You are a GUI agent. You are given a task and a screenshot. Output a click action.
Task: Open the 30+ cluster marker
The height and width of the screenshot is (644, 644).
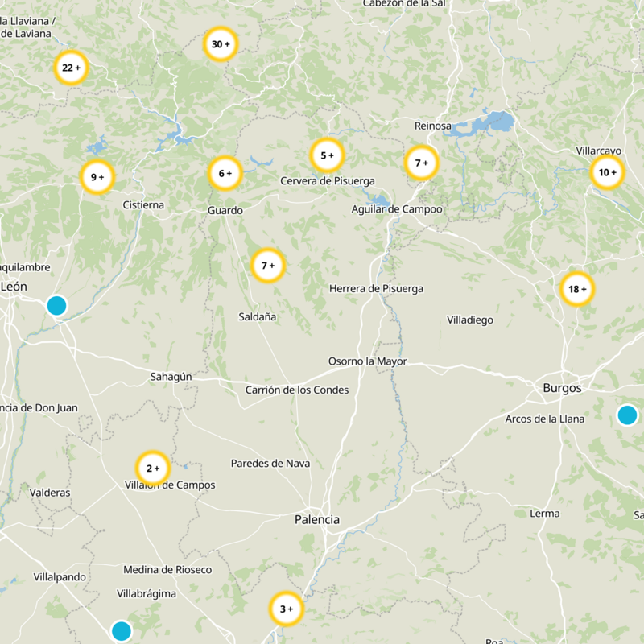[221, 44]
